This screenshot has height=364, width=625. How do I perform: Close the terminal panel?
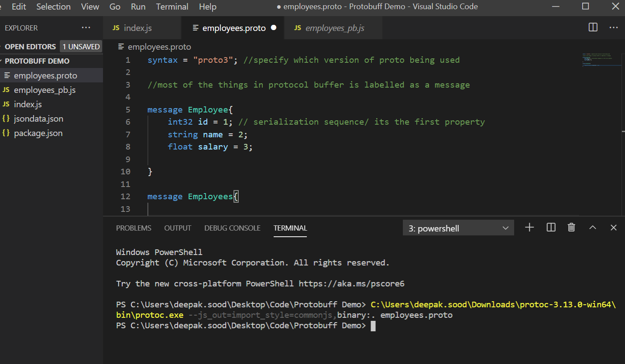(613, 228)
